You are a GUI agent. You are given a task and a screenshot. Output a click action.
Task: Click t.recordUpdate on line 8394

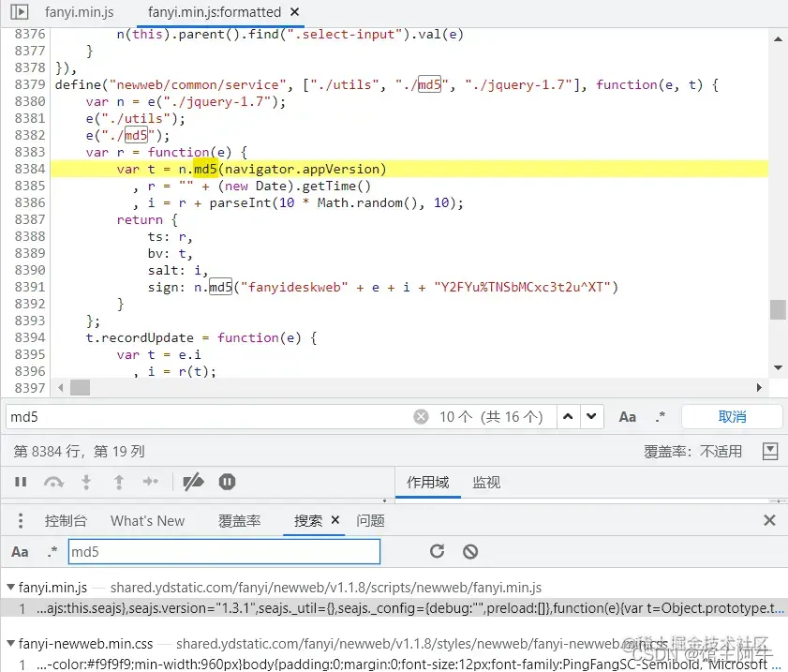tap(140, 337)
